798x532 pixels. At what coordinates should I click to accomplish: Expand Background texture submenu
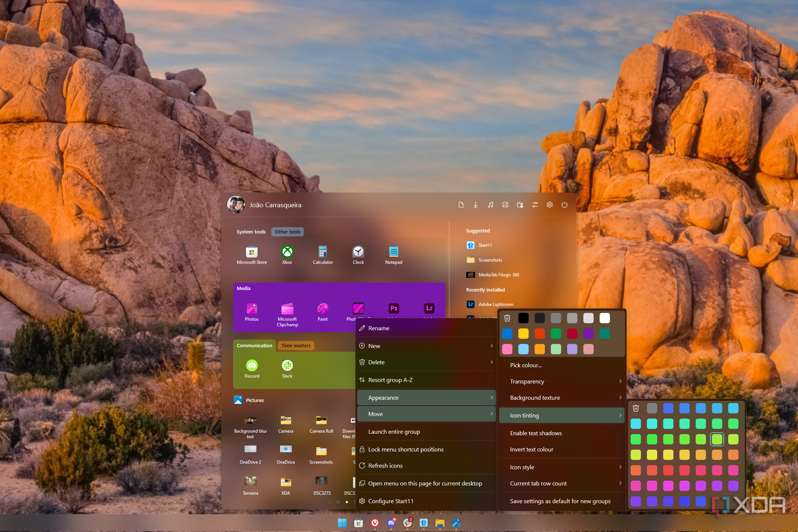(x=562, y=398)
